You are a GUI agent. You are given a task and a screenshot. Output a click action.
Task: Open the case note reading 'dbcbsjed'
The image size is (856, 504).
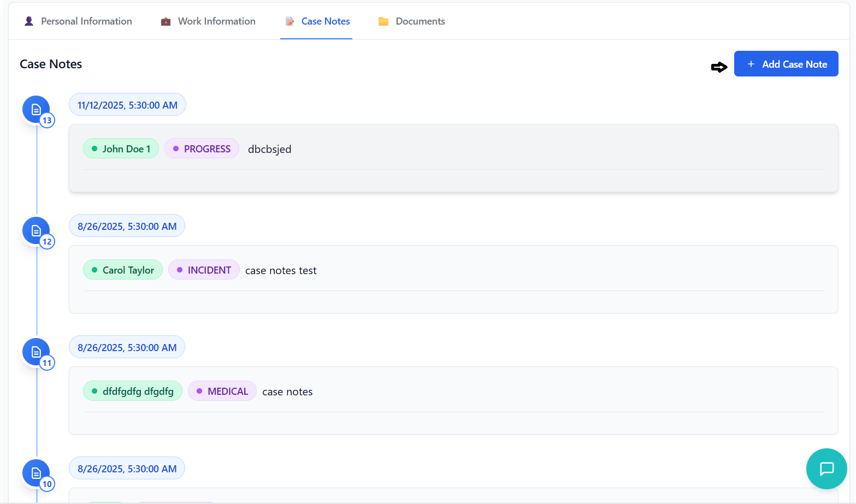click(x=269, y=149)
